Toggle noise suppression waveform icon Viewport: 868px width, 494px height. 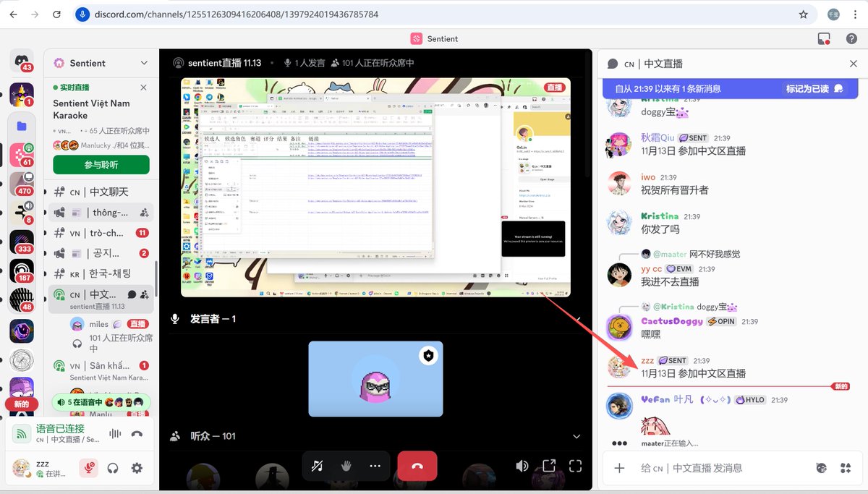click(x=114, y=434)
